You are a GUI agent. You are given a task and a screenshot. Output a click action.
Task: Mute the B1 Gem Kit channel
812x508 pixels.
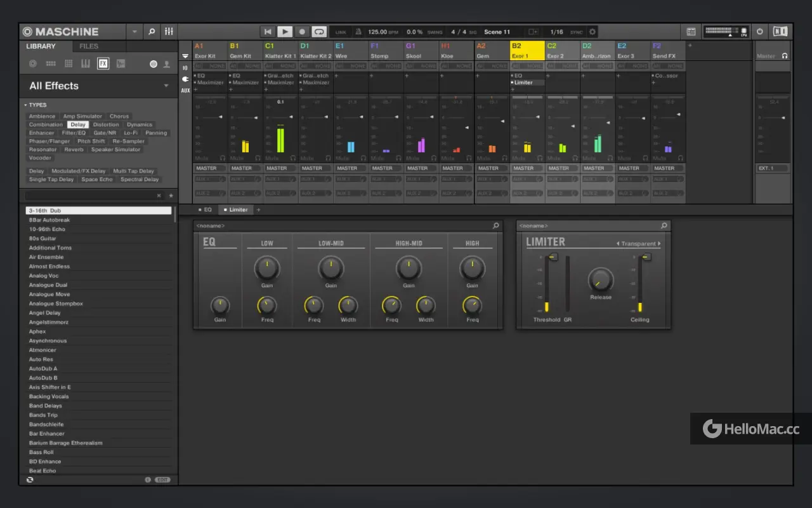pos(237,157)
